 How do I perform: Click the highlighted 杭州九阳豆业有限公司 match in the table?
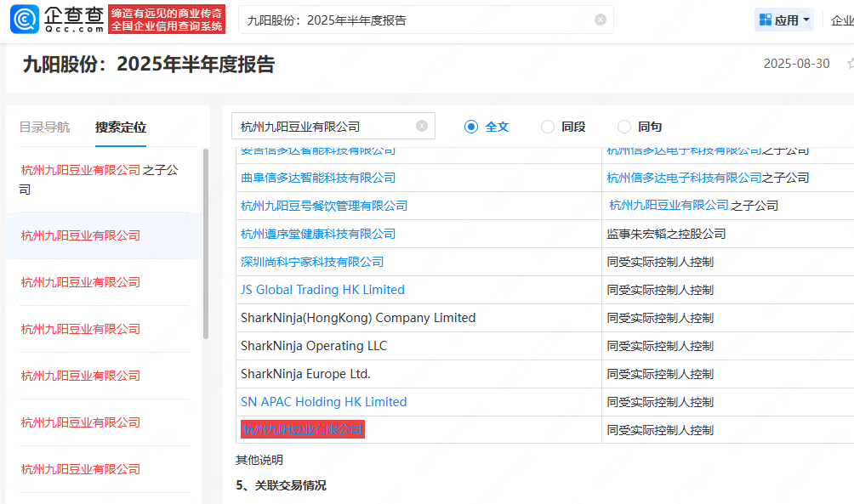pyautogui.click(x=302, y=430)
